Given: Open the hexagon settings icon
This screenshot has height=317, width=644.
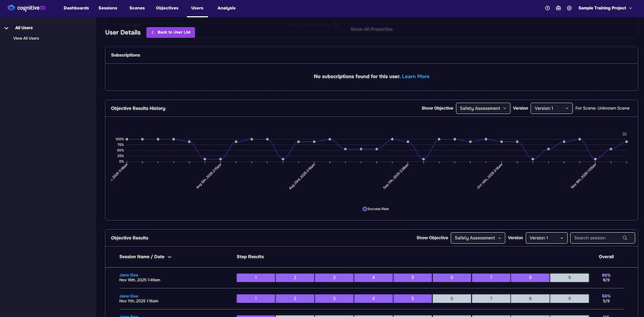Looking at the screenshot, I should [x=569, y=8].
